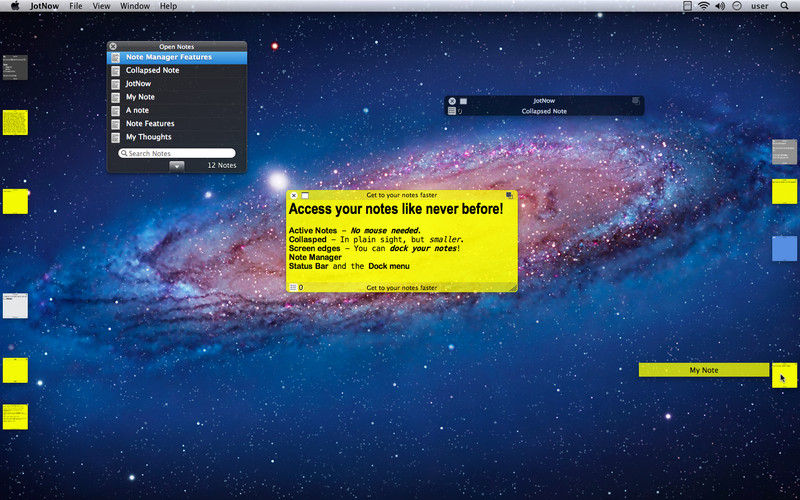The height and width of the screenshot is (500, 800).
Task: Click the note icon beside JotNow row
Action: [116, 84]
